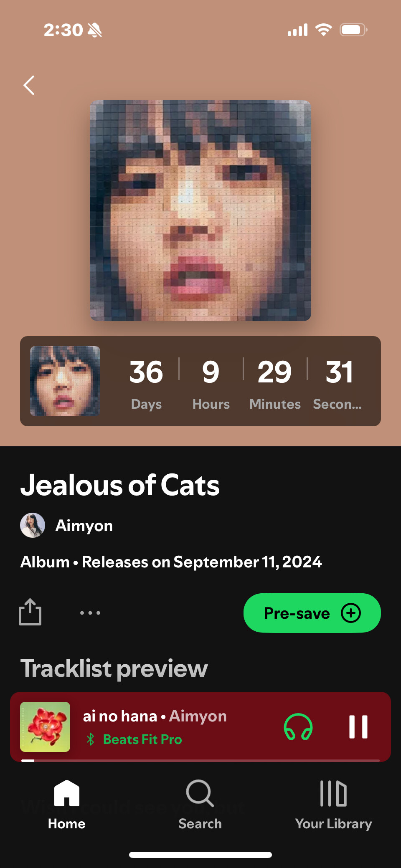Tap the ai no hana song title
The width and height of the screenshot is (401, 868).
tap(120, 716)
